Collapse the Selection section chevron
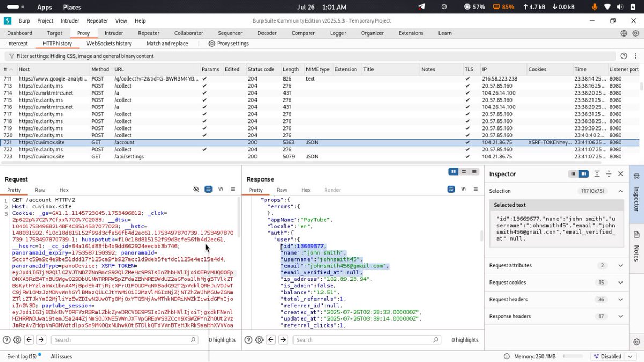Viewport: 644px width, 362px height. 620,191
